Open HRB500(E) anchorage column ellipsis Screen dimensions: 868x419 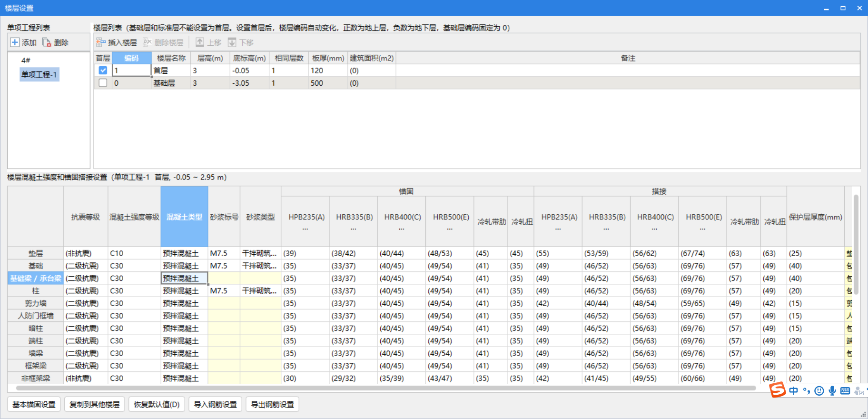(450, 229)
